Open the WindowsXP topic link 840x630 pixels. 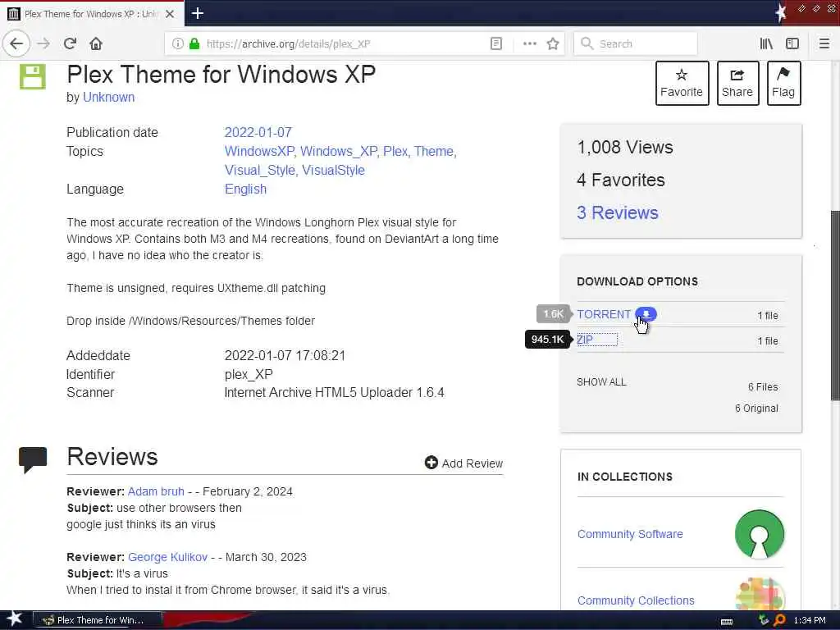(x=259, y=151)
